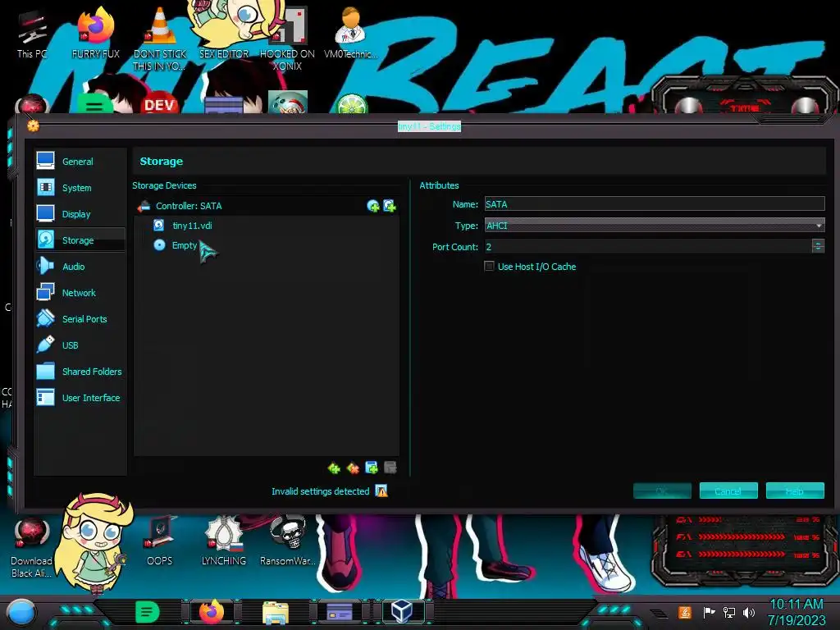Click the Port Count value field
Viewport: 840px width, 630px height.
(648, 246)
